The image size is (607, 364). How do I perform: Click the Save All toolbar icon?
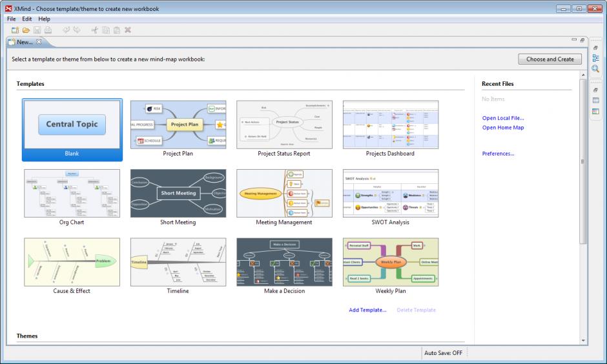pos(48,30)
